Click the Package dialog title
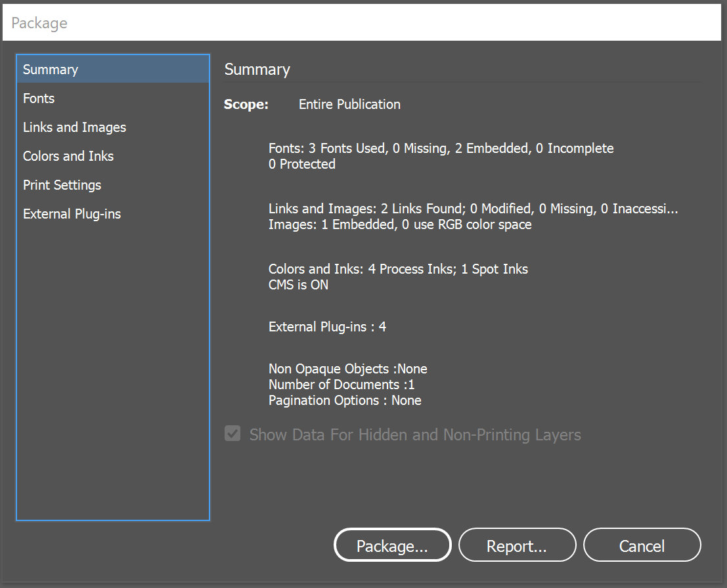This screenshot has width=727, height=588. pos(39,22)
